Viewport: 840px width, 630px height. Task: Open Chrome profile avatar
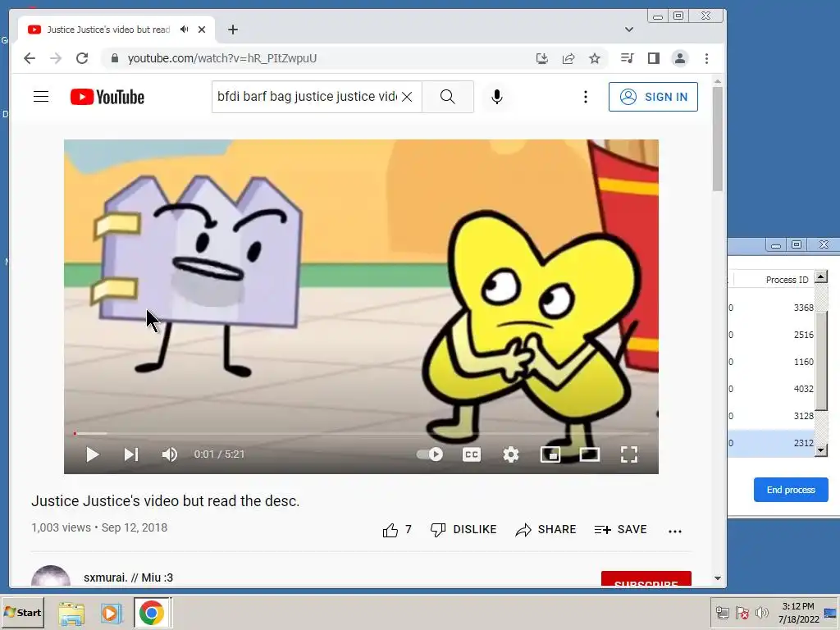point(680,58)
